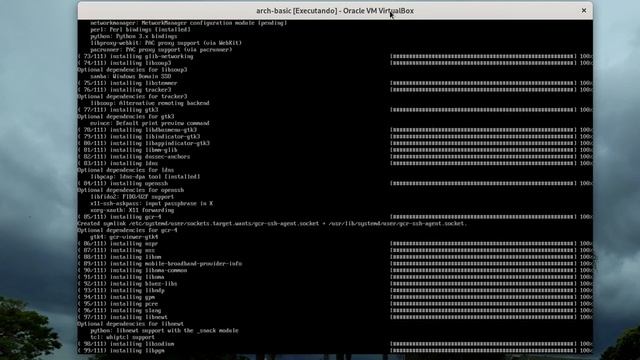Click the line installing libdbusmenu-gtk3
The width and height of the screenshot is (640, 360).
pos(137,130)
